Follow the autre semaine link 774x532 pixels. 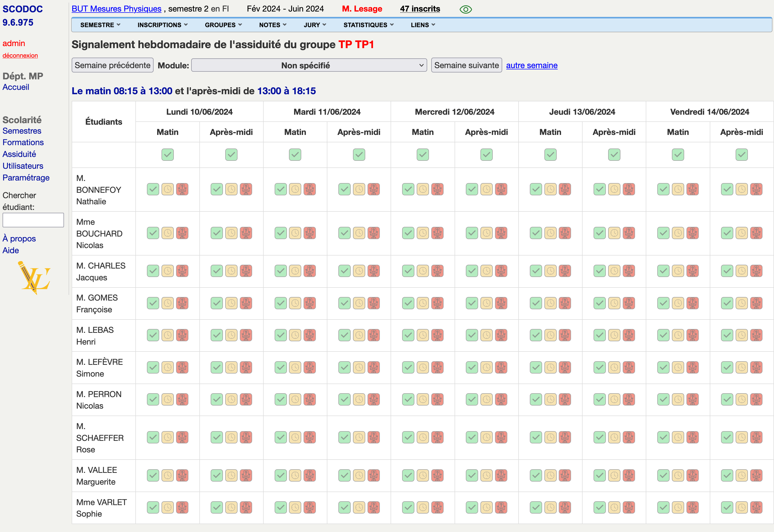[x=532, y=65]
